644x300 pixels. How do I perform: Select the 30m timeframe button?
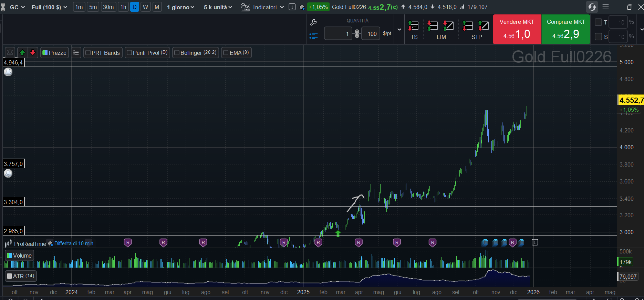coord(108,7)
